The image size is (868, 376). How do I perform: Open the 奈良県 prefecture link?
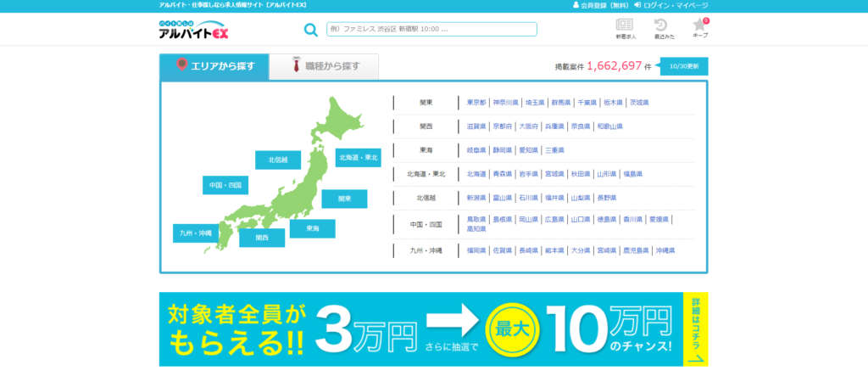581,126
